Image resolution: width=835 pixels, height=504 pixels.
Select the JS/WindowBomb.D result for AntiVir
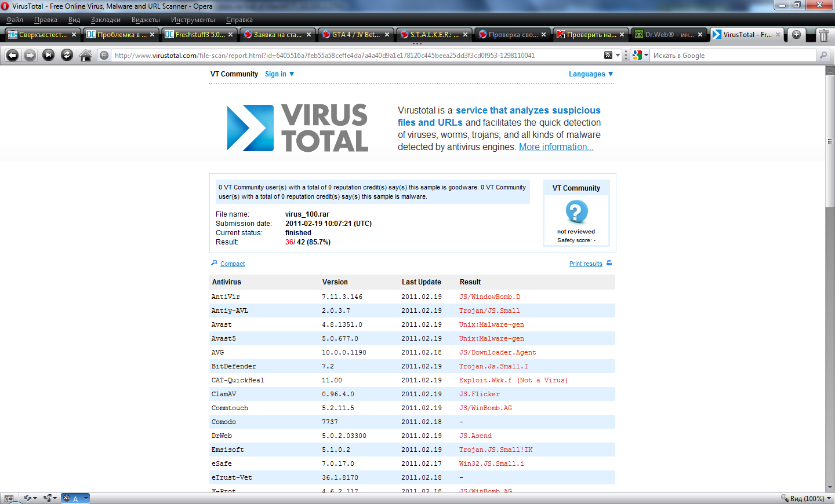490,297
